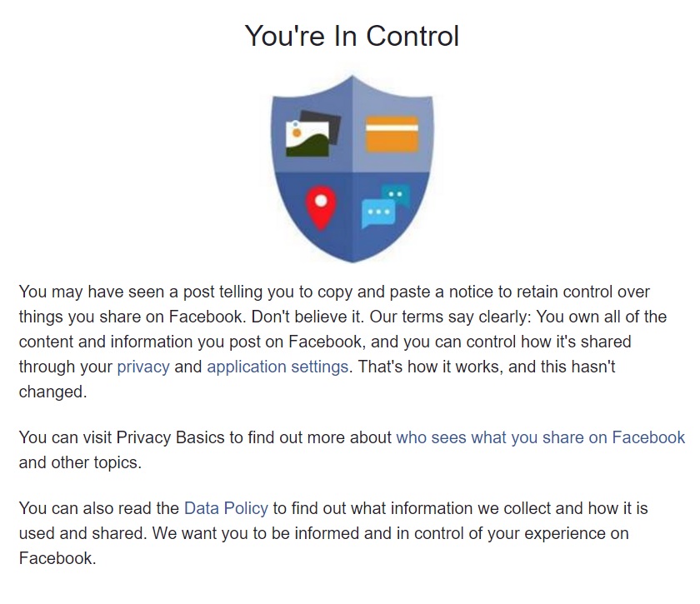Click the bottom tip of the shield
Image resolution: width=700 pixels, height=604 pixels.
352,260
